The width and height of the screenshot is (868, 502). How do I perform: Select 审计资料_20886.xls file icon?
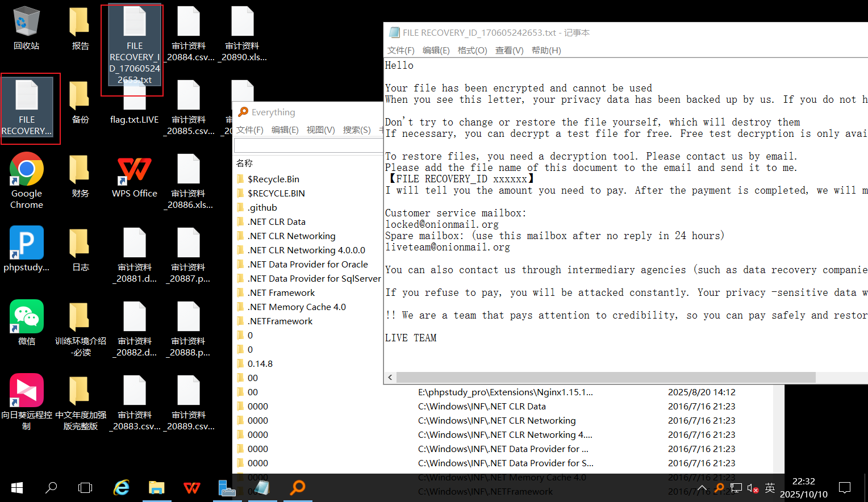189,182
